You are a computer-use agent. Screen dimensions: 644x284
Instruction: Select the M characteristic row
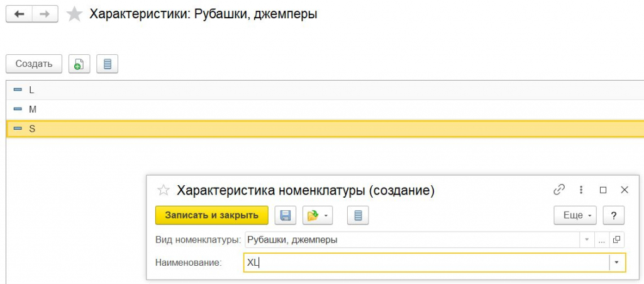point(325,110)
